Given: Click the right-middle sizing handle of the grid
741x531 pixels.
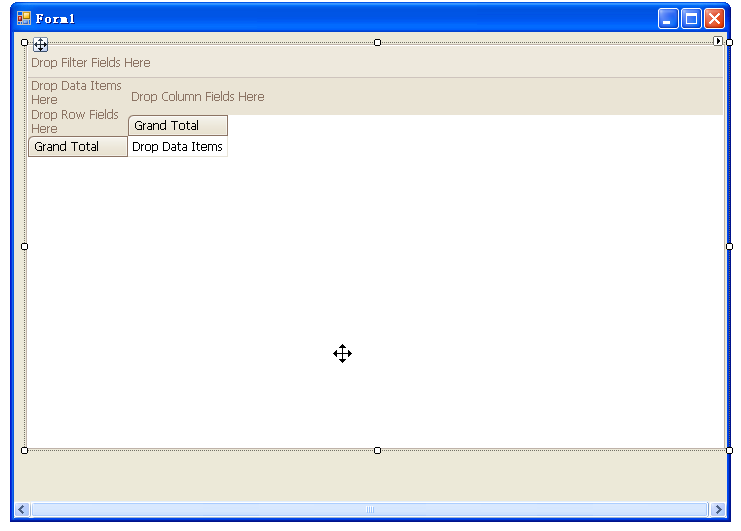Looking at the screenshot, I should coord(729,247).
